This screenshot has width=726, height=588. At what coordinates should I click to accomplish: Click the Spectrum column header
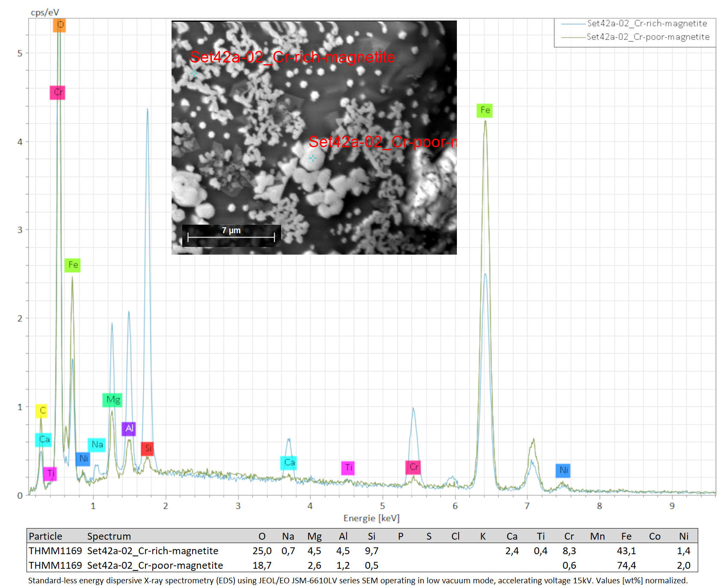[109, 536]
